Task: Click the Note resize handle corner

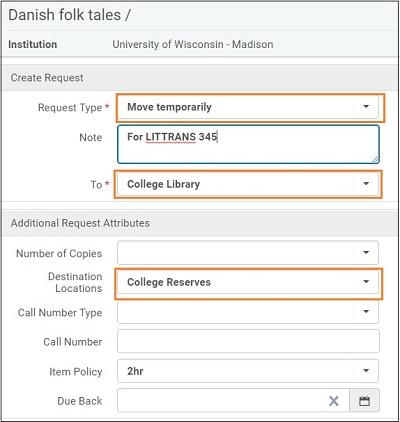Action: pos(375,159)
